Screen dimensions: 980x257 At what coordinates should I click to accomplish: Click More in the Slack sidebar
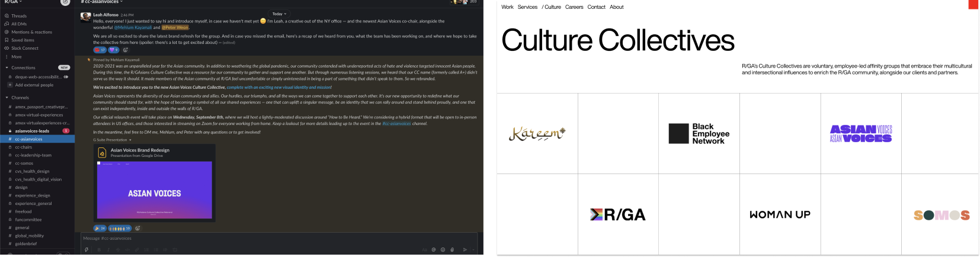pyautogui.click(x=17, y=57)
